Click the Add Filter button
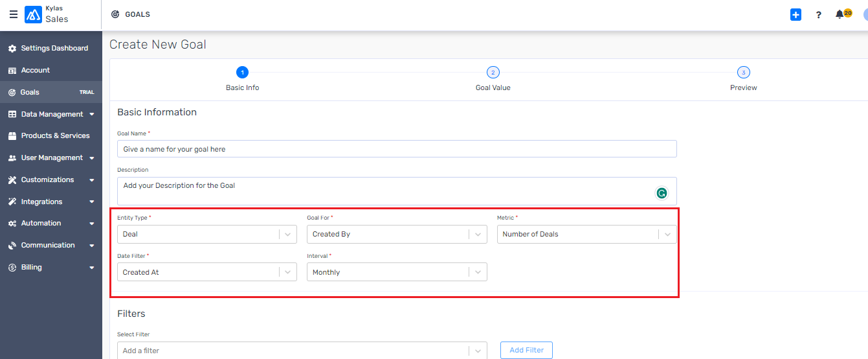Image resolution: width=868 pixels, height=359 pixels. point(526,350)
